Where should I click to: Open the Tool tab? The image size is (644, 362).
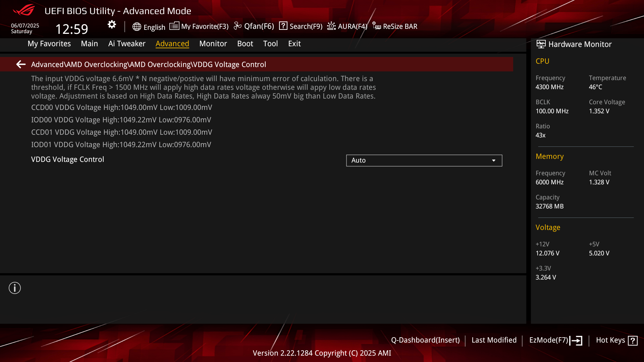(270, 44)
